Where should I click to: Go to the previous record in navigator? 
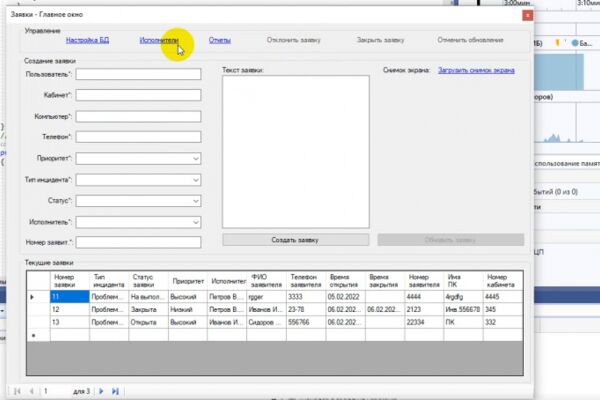pyautogui.click(x=32, y=391)
